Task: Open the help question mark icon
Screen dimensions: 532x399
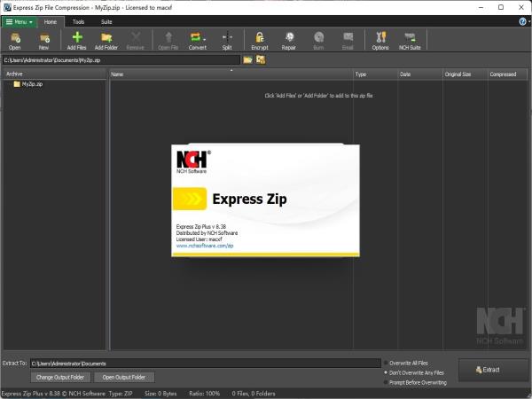Action: [522, 21]
